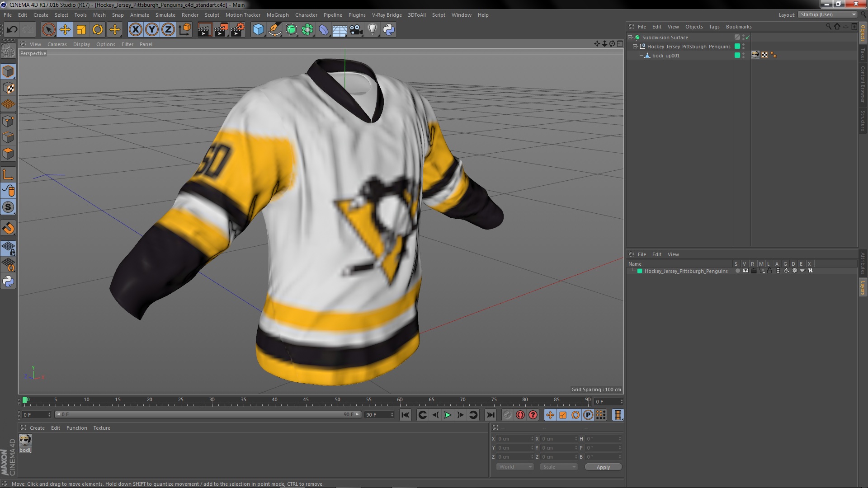Play the animation forward
The height and width of the screenshot is (488, 868).
448,415
